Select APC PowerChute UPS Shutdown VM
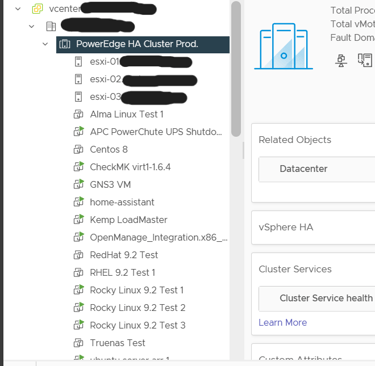Screen dimensions: 375x366 156,132
